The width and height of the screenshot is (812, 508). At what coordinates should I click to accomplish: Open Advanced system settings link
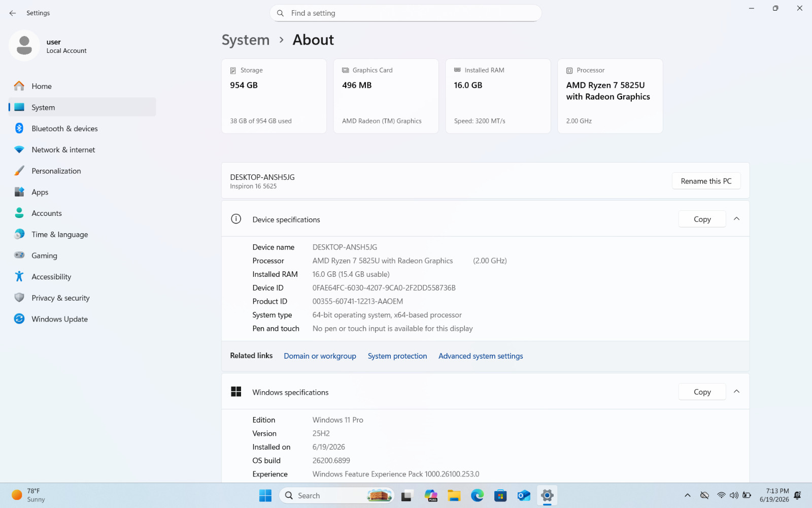click(x=481, y=356)
